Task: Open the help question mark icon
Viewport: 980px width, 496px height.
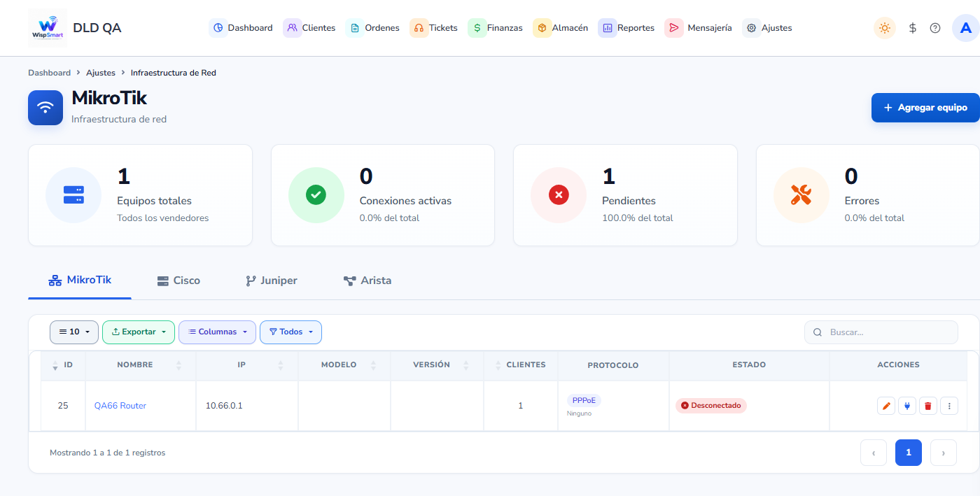Action: pyautogui.click(x=935, y=28)
